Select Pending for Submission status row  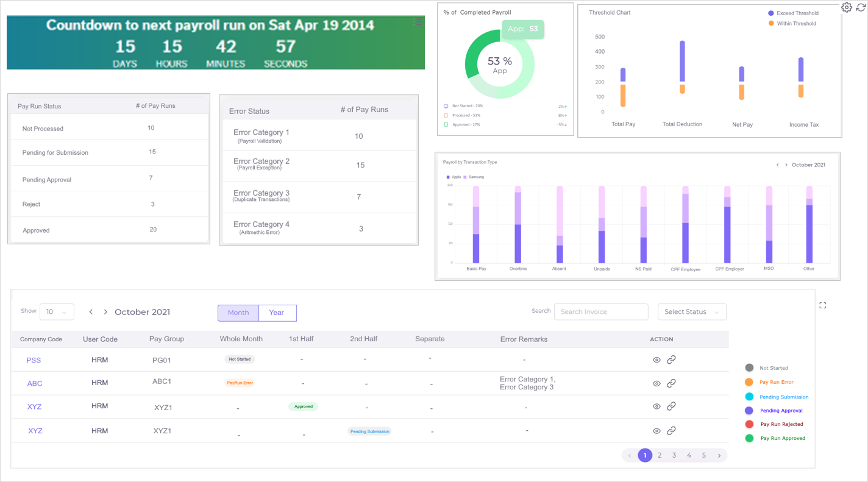(109, 152)
